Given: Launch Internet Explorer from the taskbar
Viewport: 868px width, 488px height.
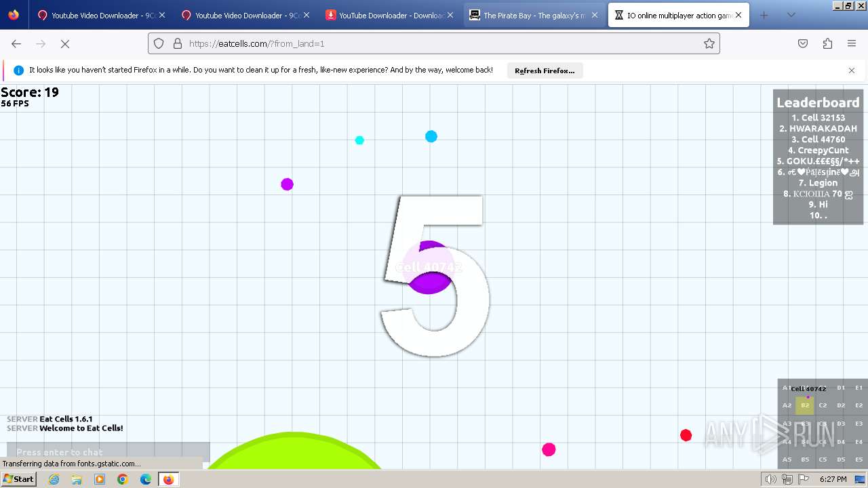Looking at the screenshot, I should [54, 479].
